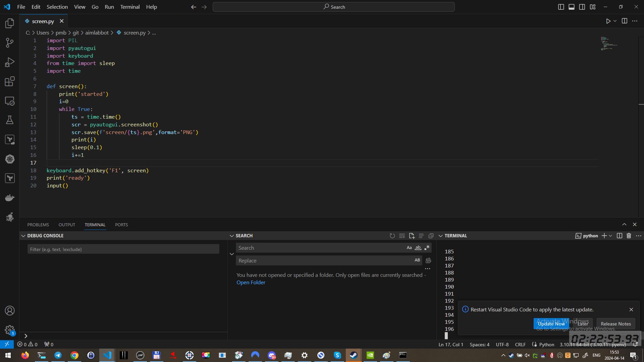644x362 pixels.
Task: Open Release Notes from notification
Action: point(615,324)
